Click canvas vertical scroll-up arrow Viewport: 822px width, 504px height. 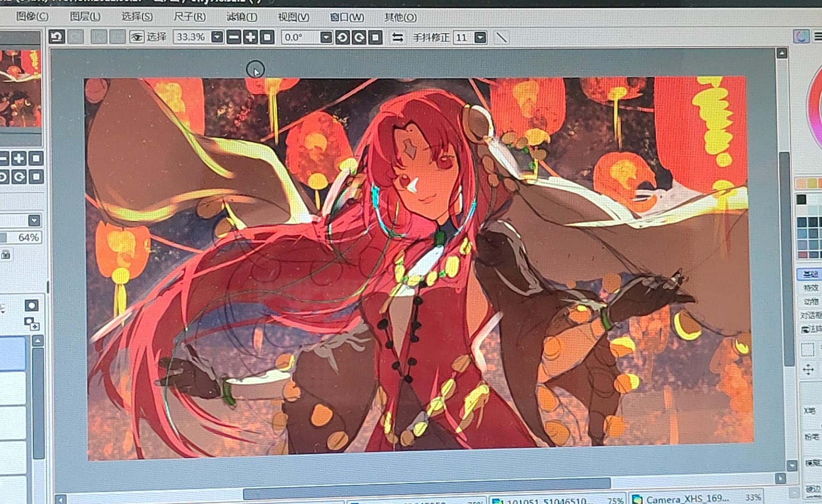tap(782, 53)
